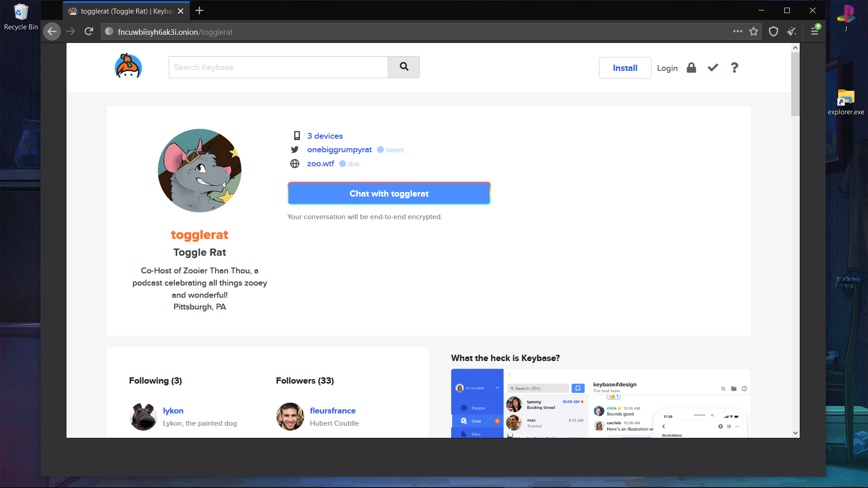Screen dimensions: 868x488
Task: Click the page scrollbar down arrow
Action: [x=795, y=433]
